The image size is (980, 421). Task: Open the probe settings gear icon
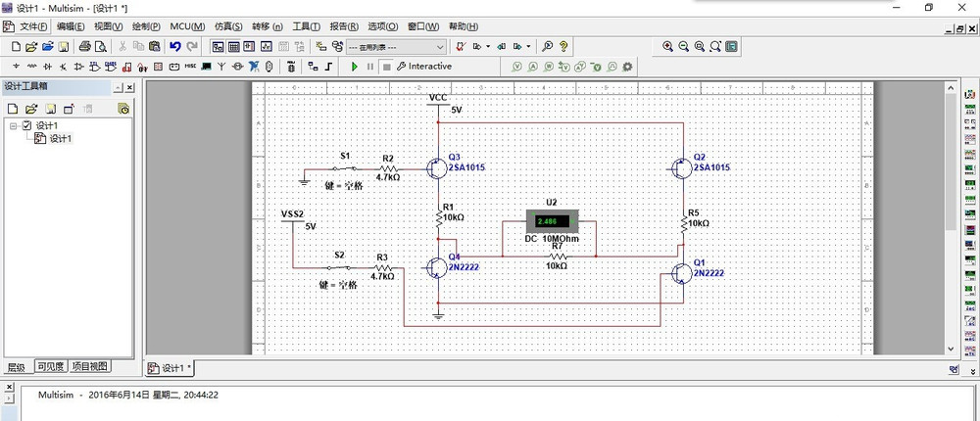tap(627, 67)
